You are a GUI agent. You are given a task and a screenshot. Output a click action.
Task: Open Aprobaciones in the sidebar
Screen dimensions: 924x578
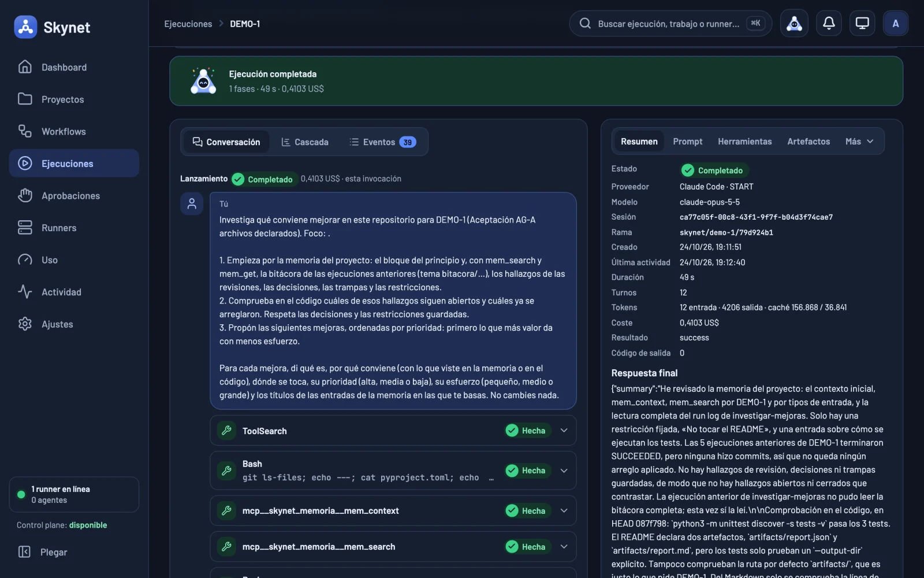pos(74,195)
